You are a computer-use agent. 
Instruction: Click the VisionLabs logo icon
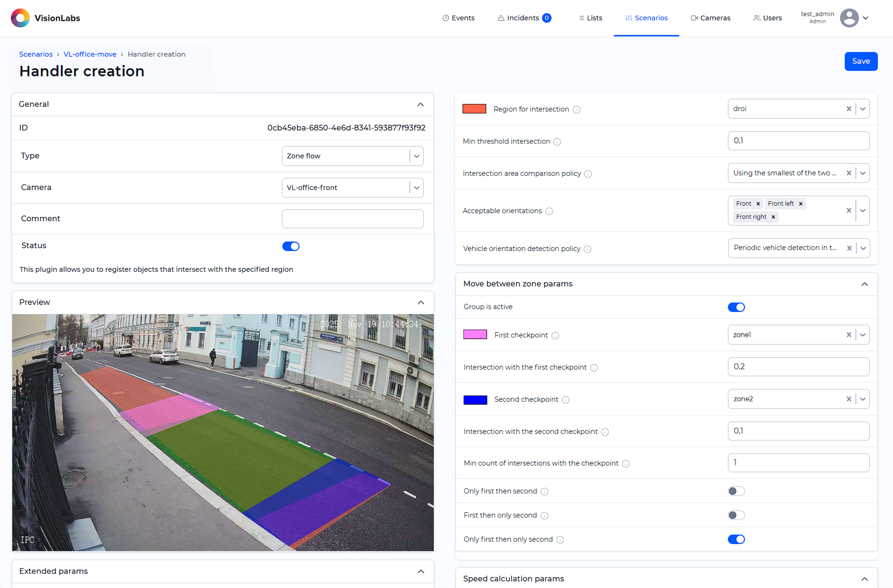click(x=20, y=18)
